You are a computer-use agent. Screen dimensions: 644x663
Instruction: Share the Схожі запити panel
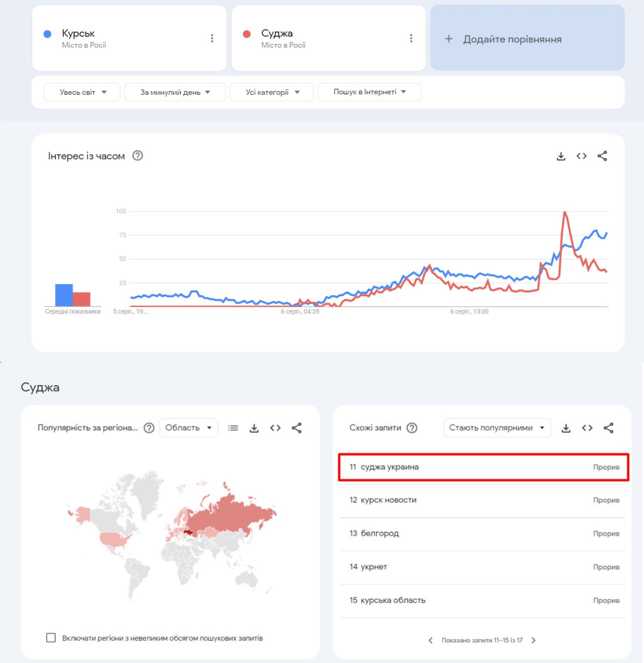(608, 428)
